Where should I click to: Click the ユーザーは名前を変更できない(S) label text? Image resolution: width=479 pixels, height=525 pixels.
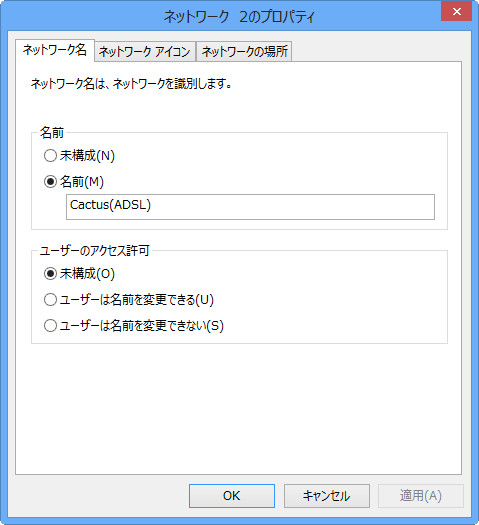coord(142,325)
